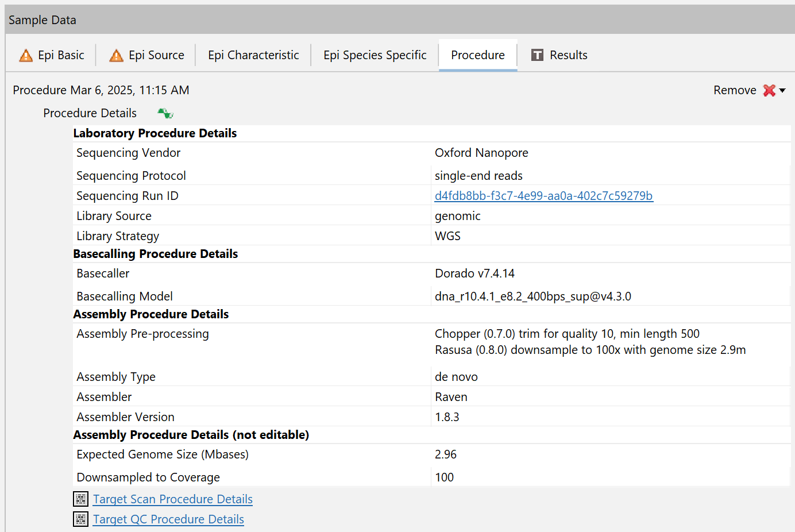Click the T icon of Results tab
Screen dimensions: 795x532
click(537, 55)
